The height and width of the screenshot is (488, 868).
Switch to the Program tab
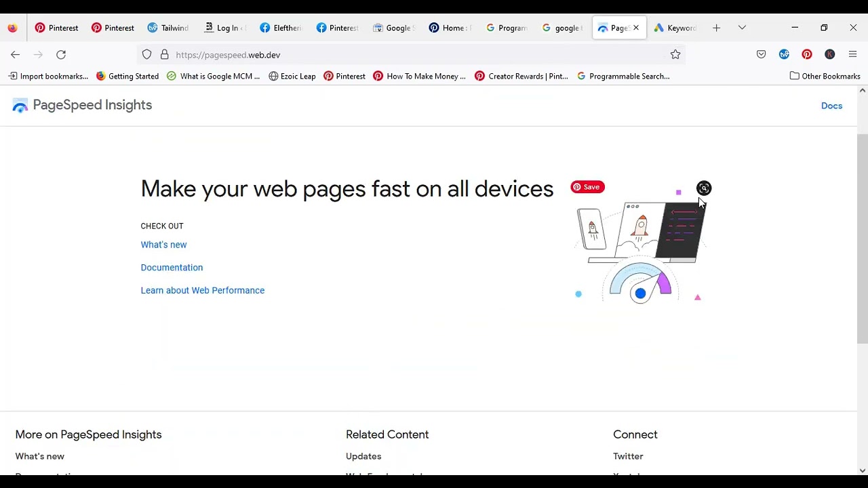click(x=507, y=28)
